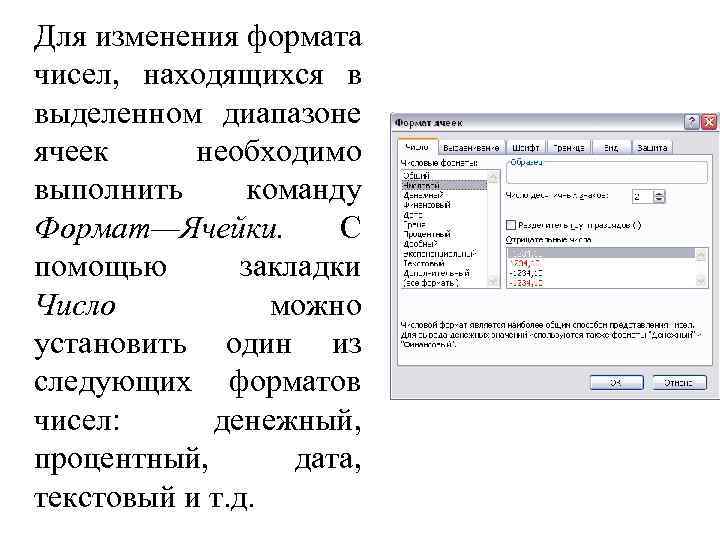
Task: Choose the Экспоненциальный format
Action: tap(444, 253)
